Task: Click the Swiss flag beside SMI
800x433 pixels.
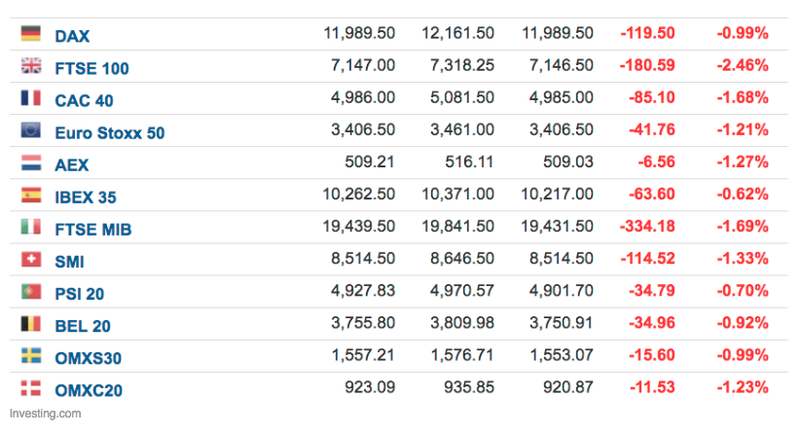Action: (x=30, y=260)
